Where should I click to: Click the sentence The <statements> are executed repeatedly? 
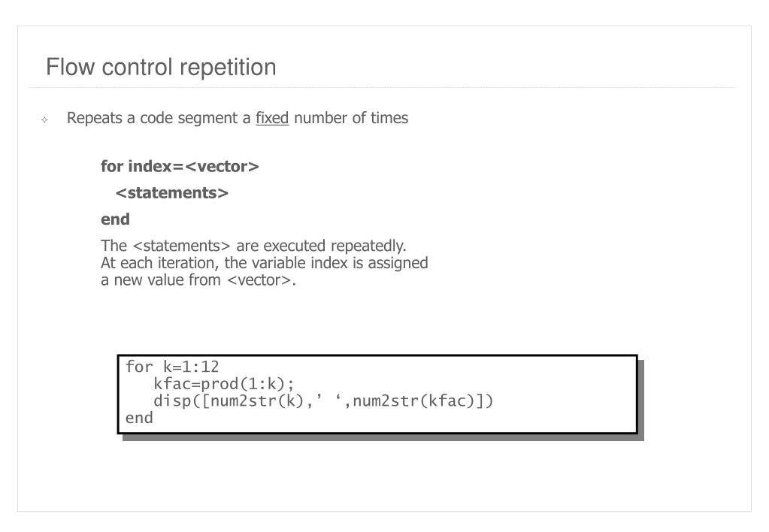pos(253,245)
